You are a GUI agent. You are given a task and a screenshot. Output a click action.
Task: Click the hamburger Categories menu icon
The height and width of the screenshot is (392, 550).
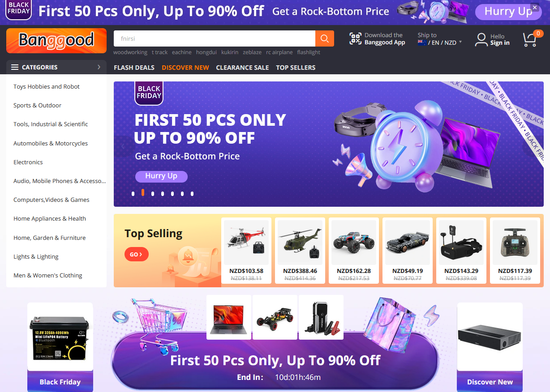click(x=15, y=67)
